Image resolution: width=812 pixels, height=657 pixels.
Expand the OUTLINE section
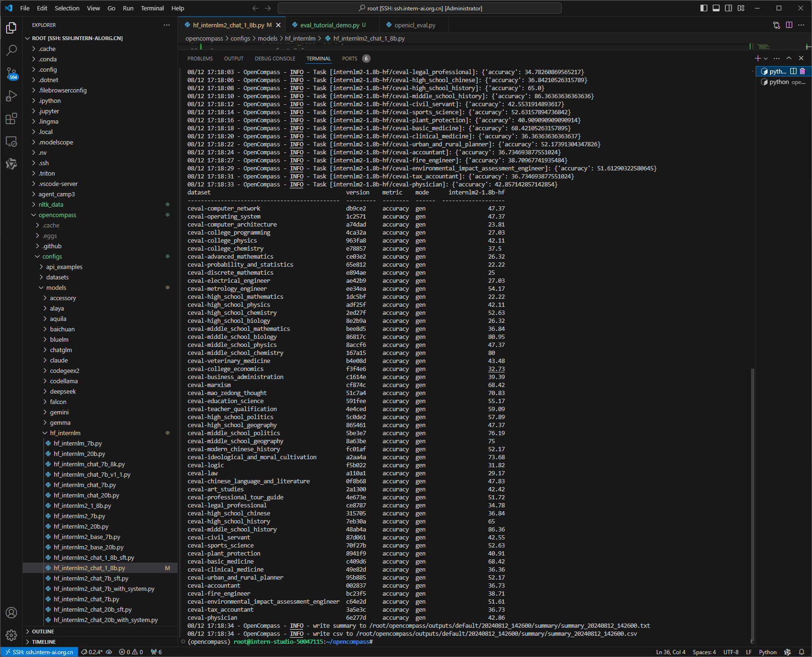pyautogui.click(x=100, y=632)
